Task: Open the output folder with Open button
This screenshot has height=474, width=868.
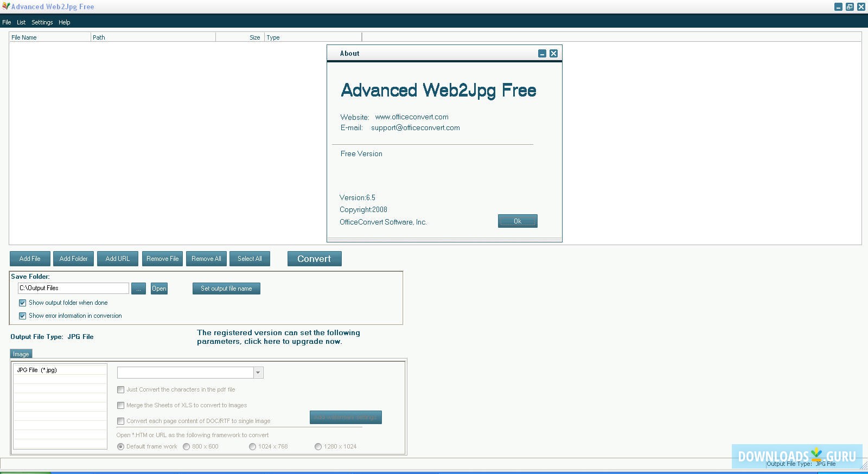Action: tap(159, 289)
